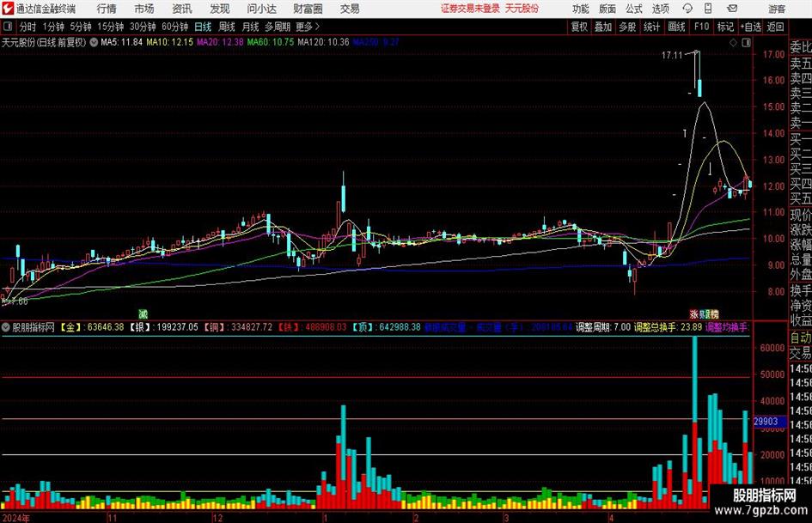
Task: Select the 日线 daily period tab
Action: point(203,27)
